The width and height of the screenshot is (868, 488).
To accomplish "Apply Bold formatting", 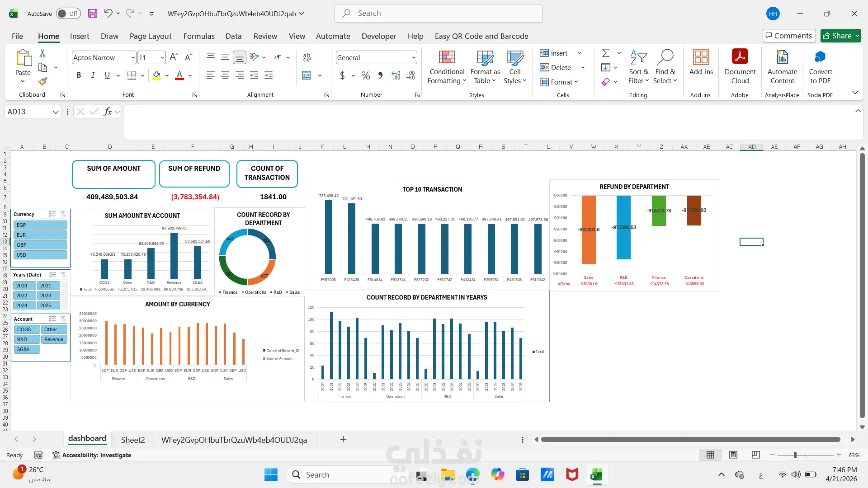I will coord(79,75).
